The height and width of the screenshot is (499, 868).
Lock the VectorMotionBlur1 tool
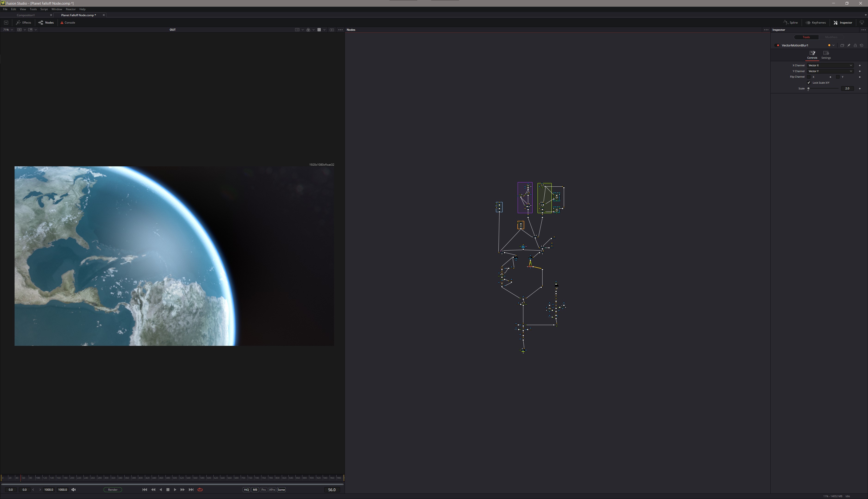click(x=855, y=45)
